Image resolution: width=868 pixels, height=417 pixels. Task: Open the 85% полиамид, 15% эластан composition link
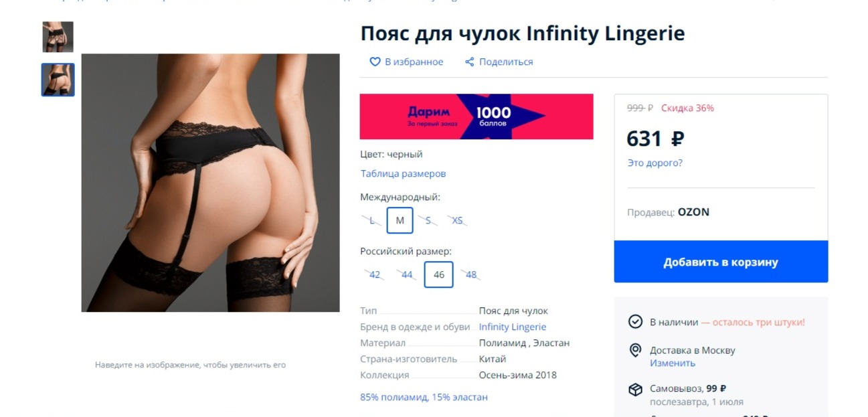[x=424, y=397]
